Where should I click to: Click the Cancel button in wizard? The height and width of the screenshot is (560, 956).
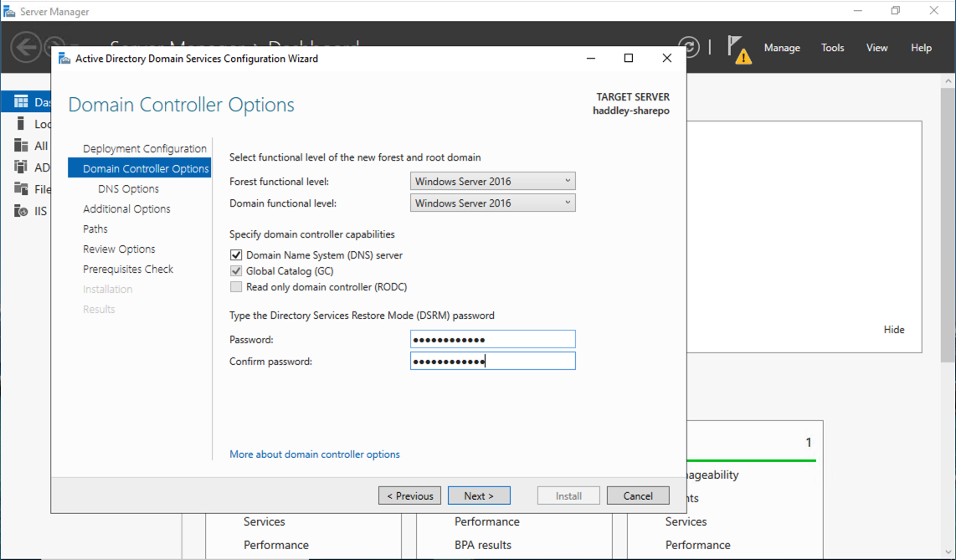(x=638, y=496)
